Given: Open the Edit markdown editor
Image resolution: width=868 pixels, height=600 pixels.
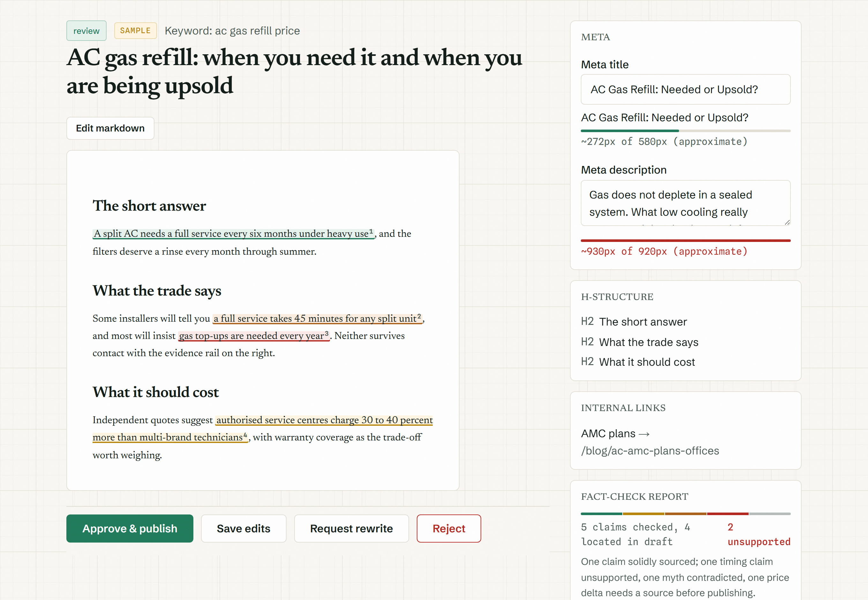Looking at the screenshot, I should click(110, 128).
